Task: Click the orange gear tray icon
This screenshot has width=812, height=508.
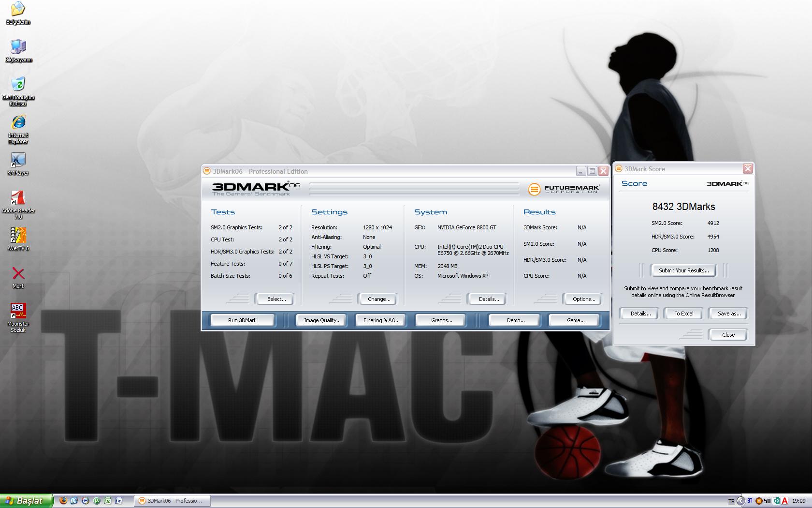Action: pyautogui.click(x=759, y=501)
